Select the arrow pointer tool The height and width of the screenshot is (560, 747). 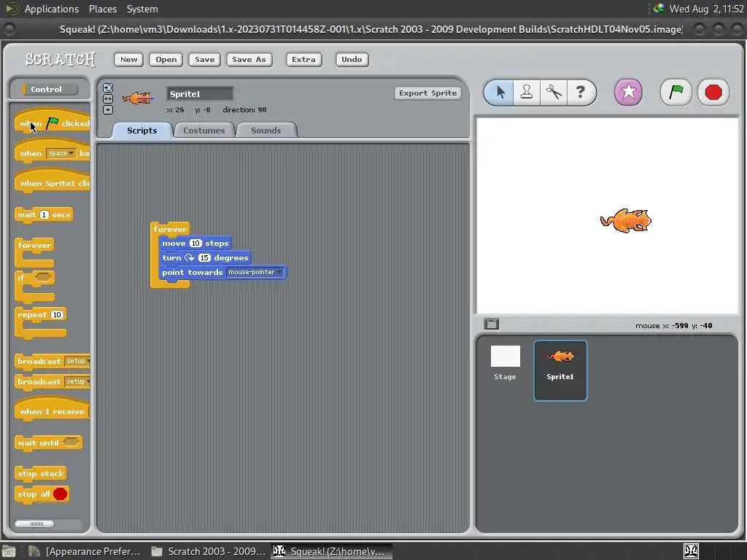tap(500, 92)
